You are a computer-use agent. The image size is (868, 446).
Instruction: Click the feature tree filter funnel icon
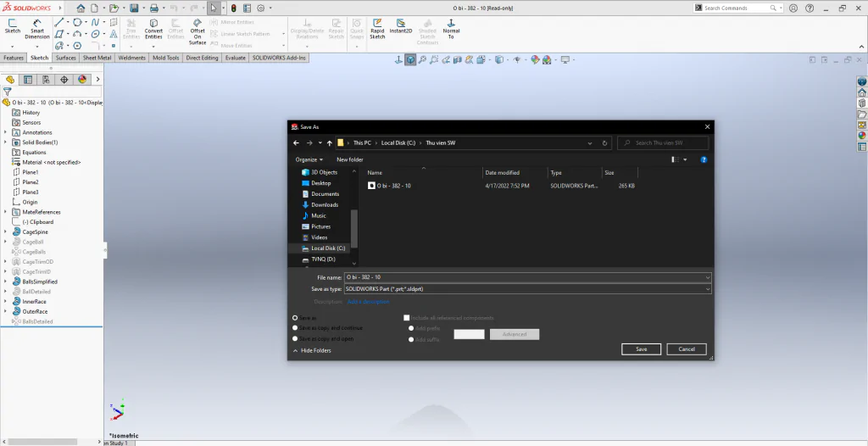click(x=7, y=92)
